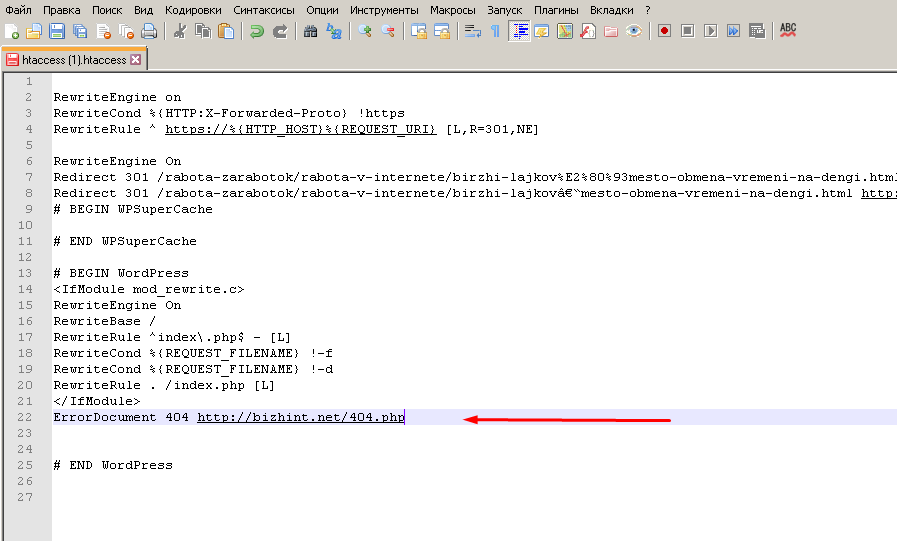Click '# END WPSuperCache' text
Image resolution: width=897 pixels, height=541 pixels.
[x=125, y=241]
